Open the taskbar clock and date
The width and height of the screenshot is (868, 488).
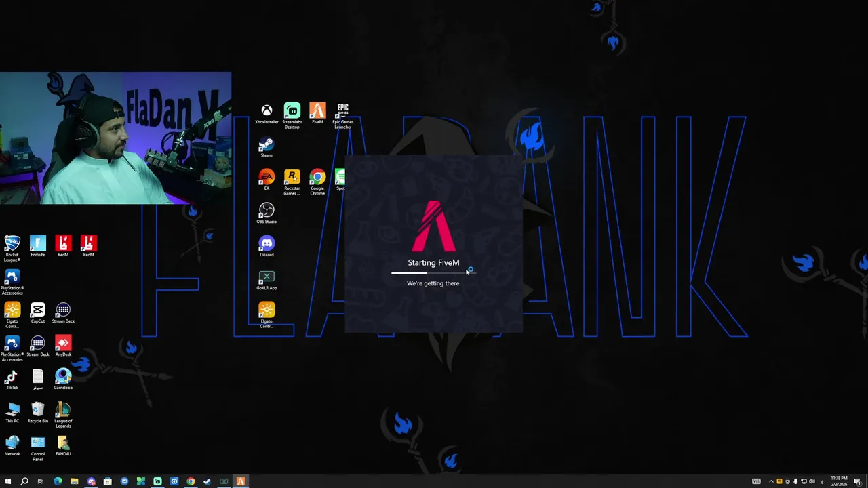pos(839,481)
